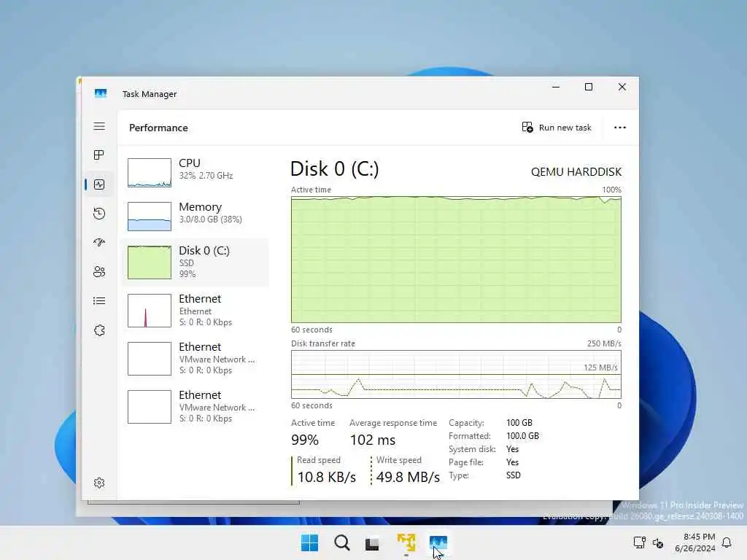
Task: Select the Memory performance entry
Action: pos(196,216)
